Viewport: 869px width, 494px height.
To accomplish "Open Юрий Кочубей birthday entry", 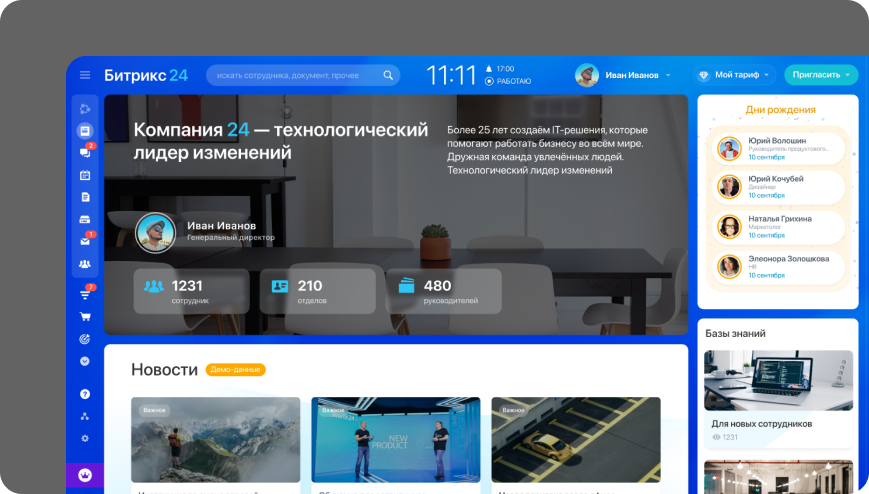I will coord(778,187).
